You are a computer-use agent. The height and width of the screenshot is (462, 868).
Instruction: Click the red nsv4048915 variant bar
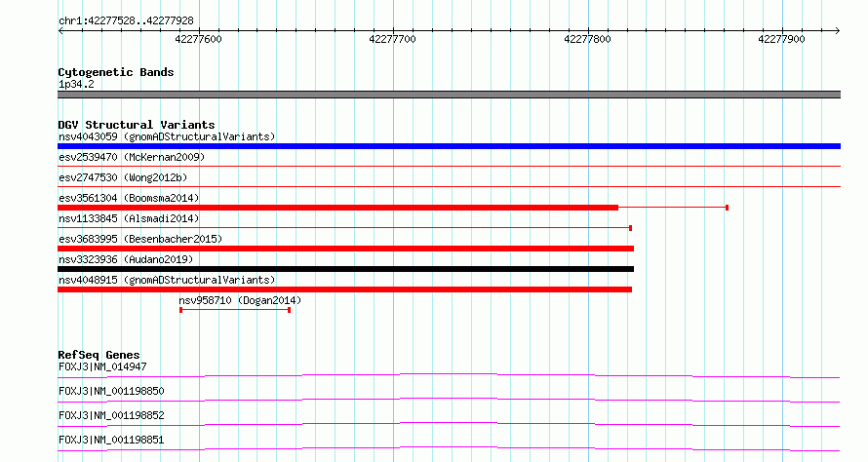[x=344, y=289]
